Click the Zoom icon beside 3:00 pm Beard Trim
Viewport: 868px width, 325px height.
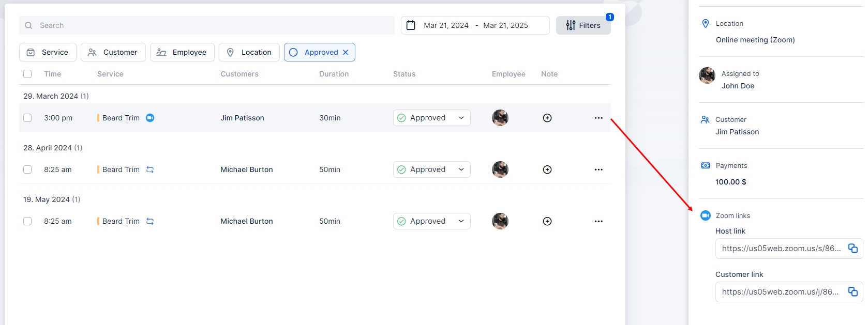point(150,118)
